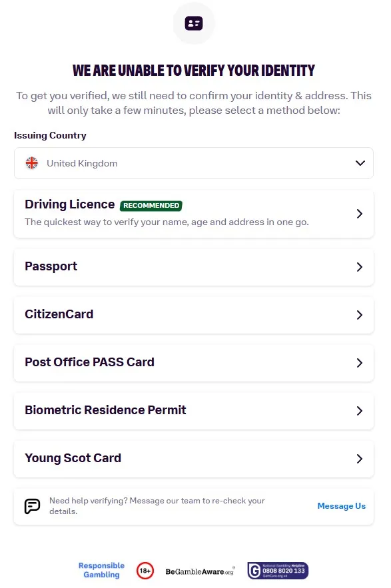This screenshot has width=391, height=588.
Task: Click the BeGambleAware.org logo
Action: (x=200, y=571)
